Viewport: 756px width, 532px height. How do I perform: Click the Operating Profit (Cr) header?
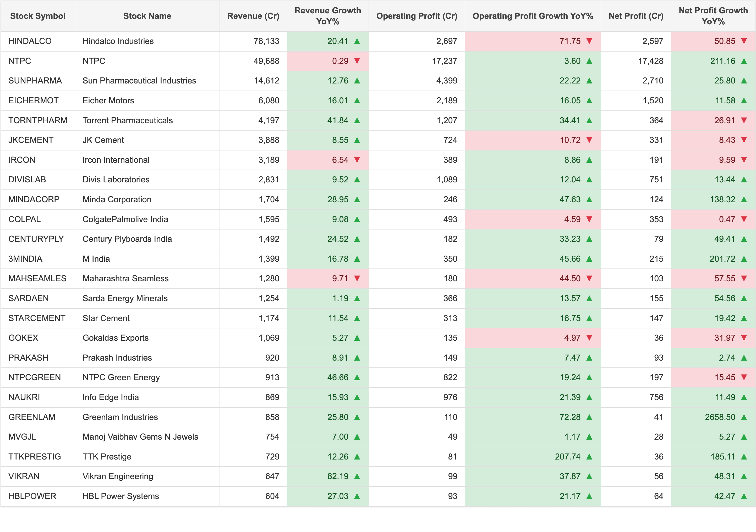tap(417, 16)
